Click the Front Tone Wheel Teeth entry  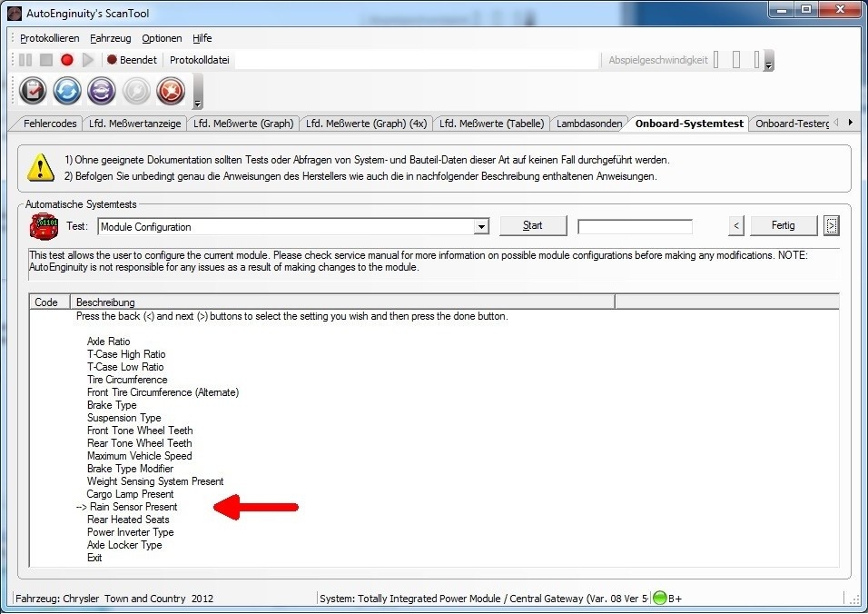click(140, 431)
